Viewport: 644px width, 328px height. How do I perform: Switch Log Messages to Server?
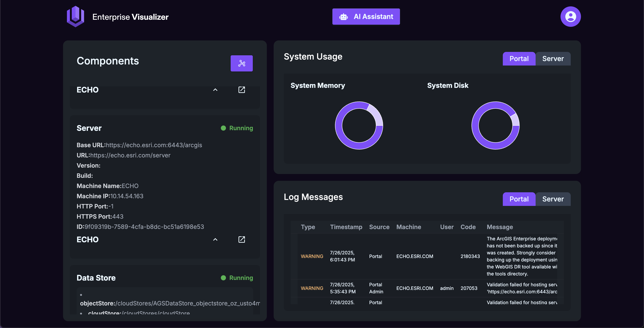point(553,199)
